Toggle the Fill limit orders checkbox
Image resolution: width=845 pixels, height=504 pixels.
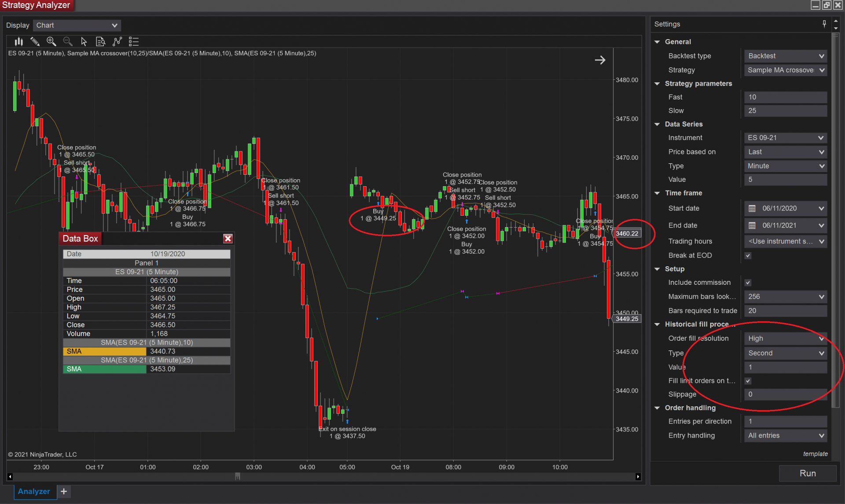(x=748, y=381)
